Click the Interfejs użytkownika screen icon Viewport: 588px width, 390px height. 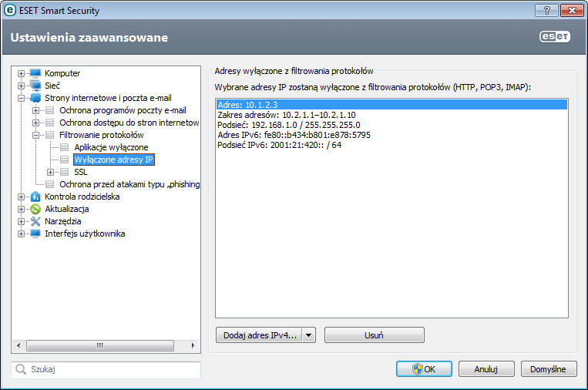[x=35, y=234]
